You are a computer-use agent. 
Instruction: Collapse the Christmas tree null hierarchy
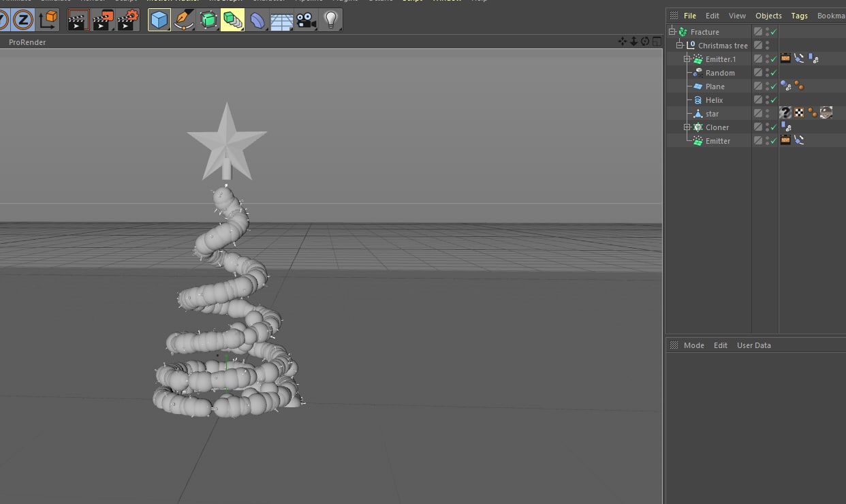[x=680, y=45]
